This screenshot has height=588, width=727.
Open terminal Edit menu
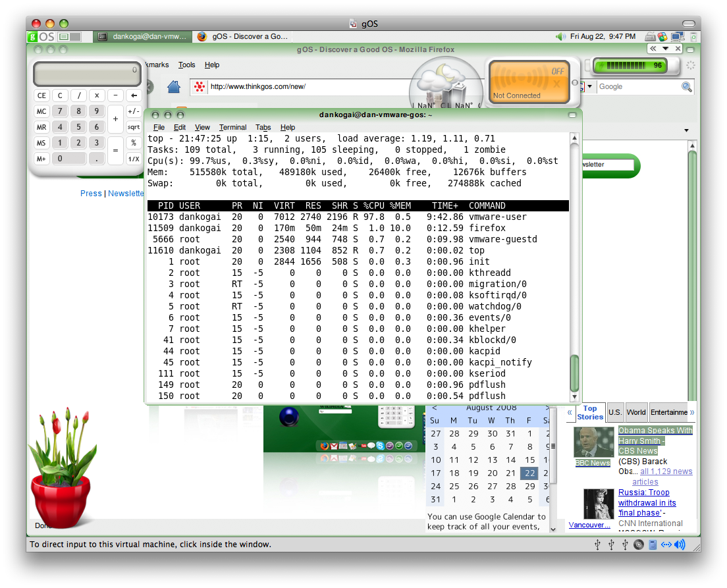point(179,128)
